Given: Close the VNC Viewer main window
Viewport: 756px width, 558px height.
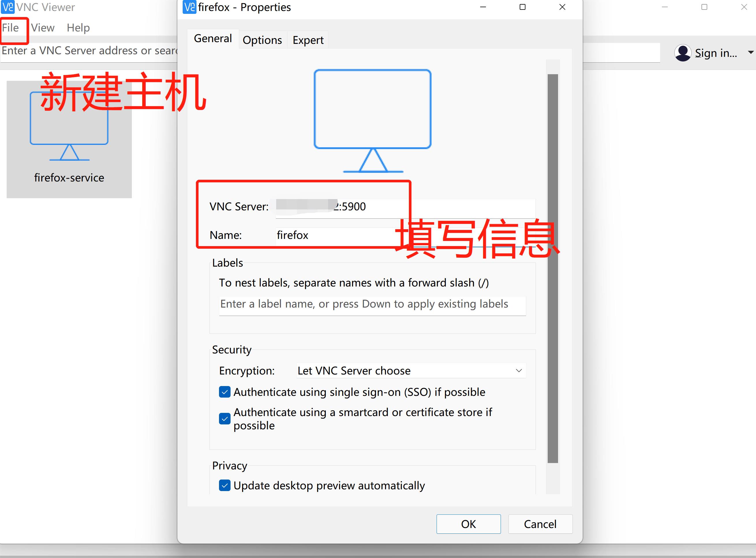Looking at the screenshot, I should click(x=744, y=7).
